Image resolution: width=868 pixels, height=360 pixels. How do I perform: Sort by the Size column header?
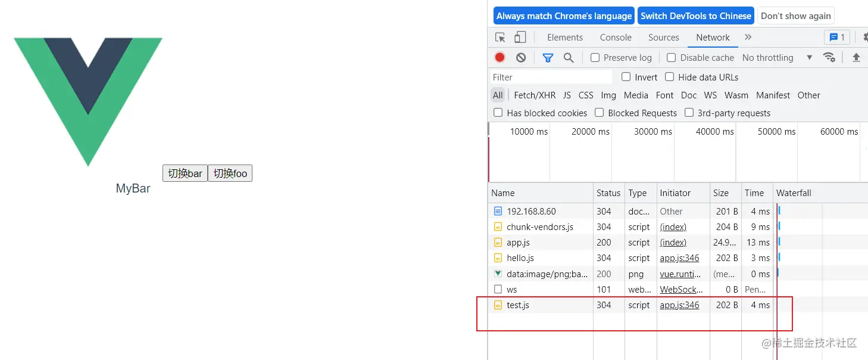click(x=725, y=193)
